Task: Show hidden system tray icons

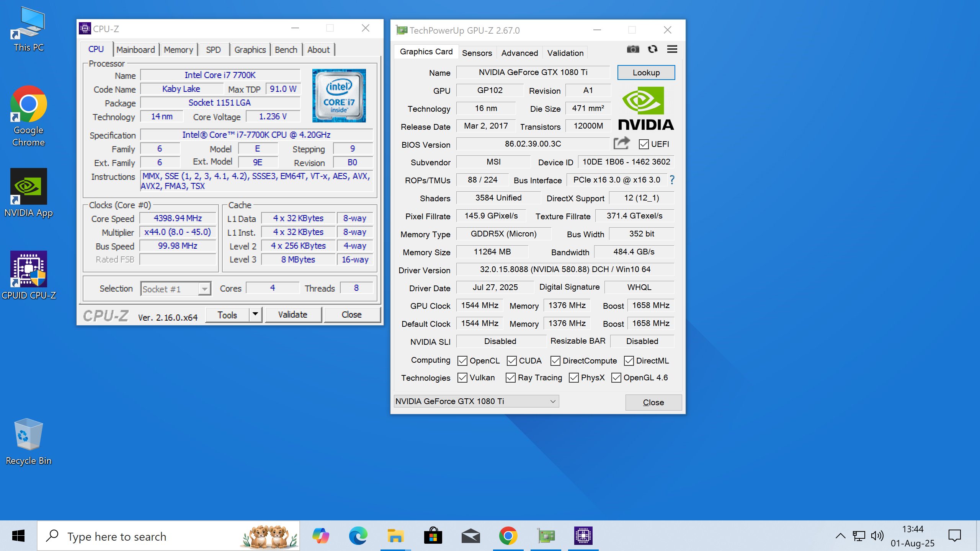Action: [x=840, y=536]
